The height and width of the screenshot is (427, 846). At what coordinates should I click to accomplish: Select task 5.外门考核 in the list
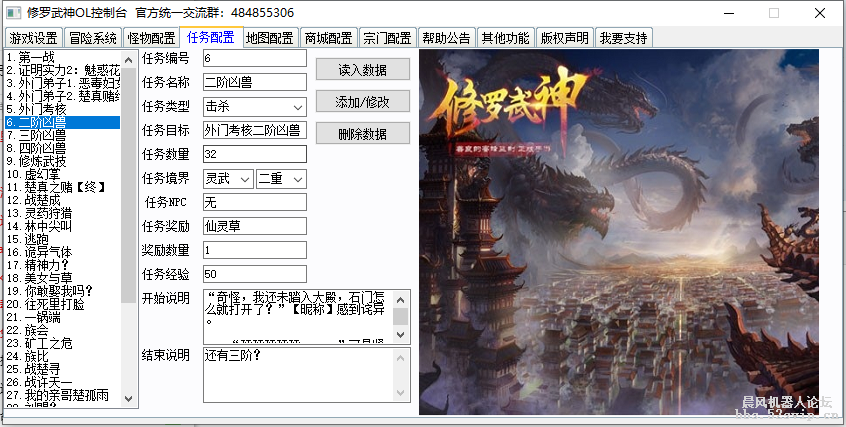click(63, 109)
